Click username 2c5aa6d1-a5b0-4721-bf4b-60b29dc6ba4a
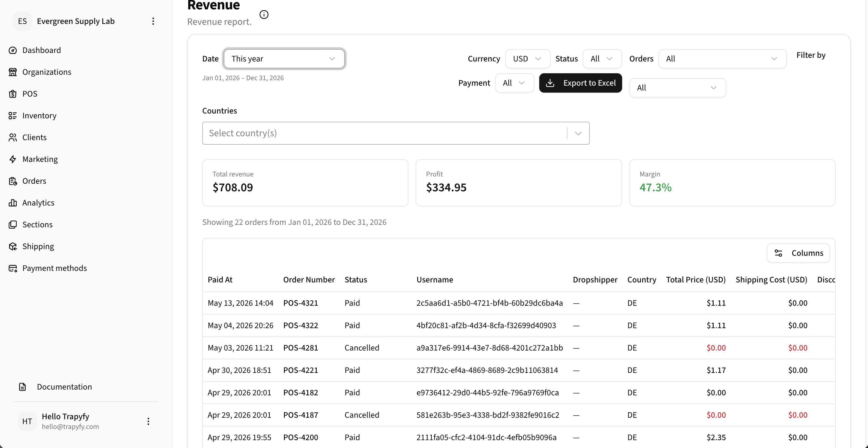This screenshot has width=868, height=448. coord(490,303)
